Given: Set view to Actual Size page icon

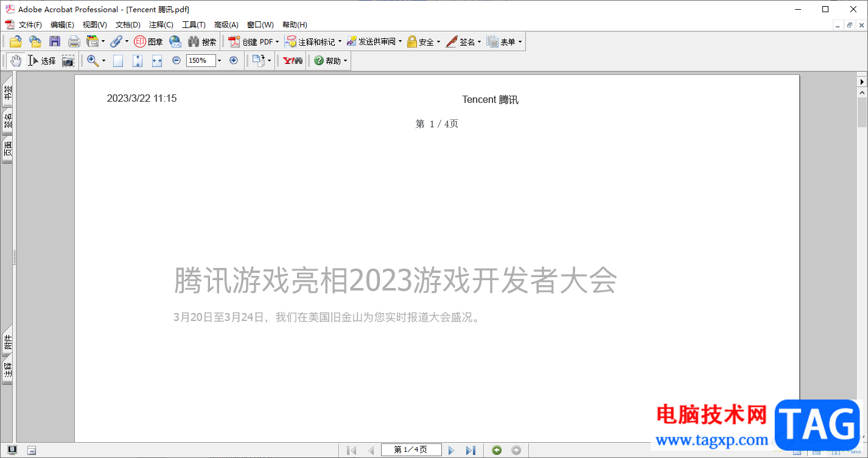Looking at the screenshot, I should click(x=118, y=60).
